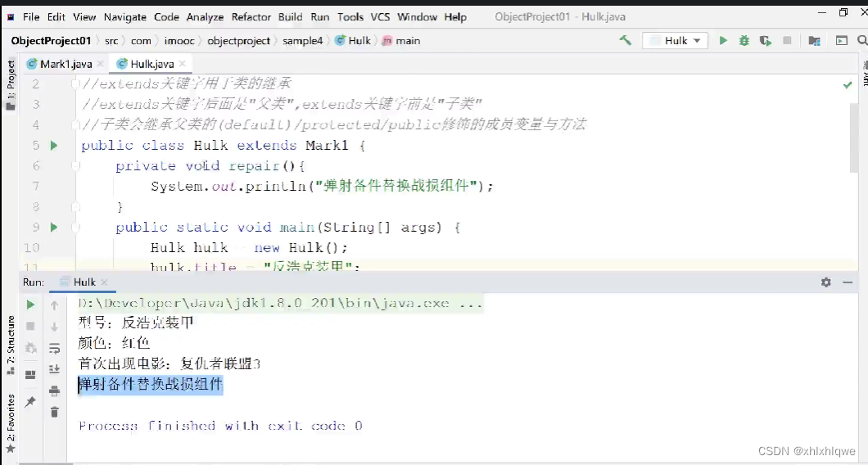The image size is (868, 465).
Task: Build project with hammer icon
Action: tap(626, 40)
